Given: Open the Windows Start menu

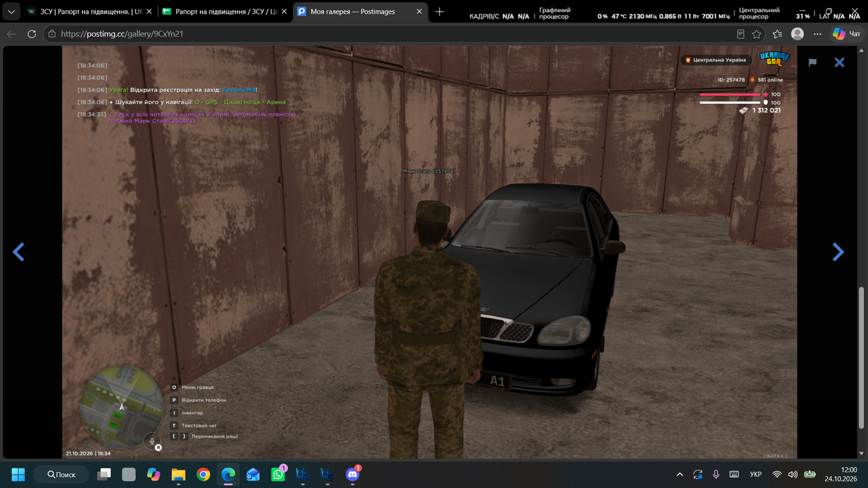Looking at the screenshot, I should 18,474.
